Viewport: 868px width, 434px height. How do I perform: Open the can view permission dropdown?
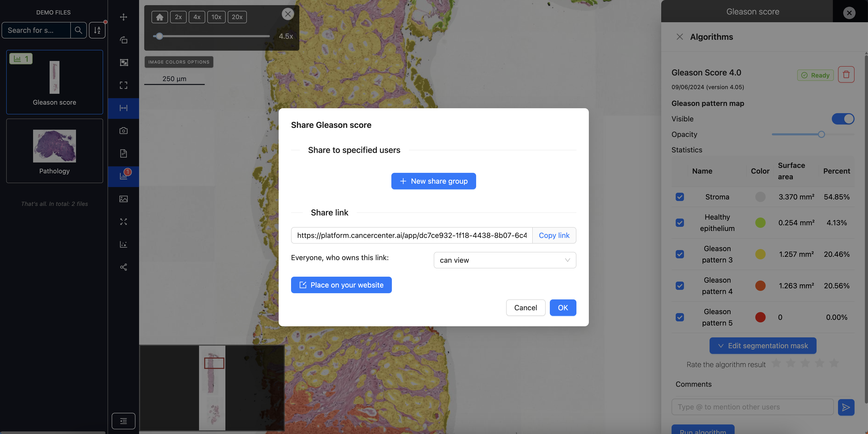click(504, 260)
